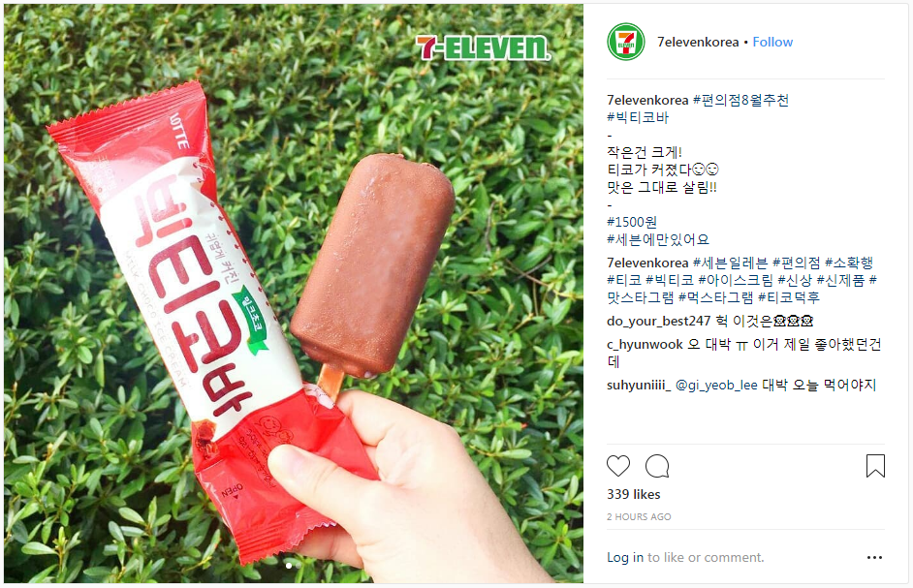This screenshot has width=913, height=588.
Task: Open the three-dot more options menu
Action: coord(874,558)
